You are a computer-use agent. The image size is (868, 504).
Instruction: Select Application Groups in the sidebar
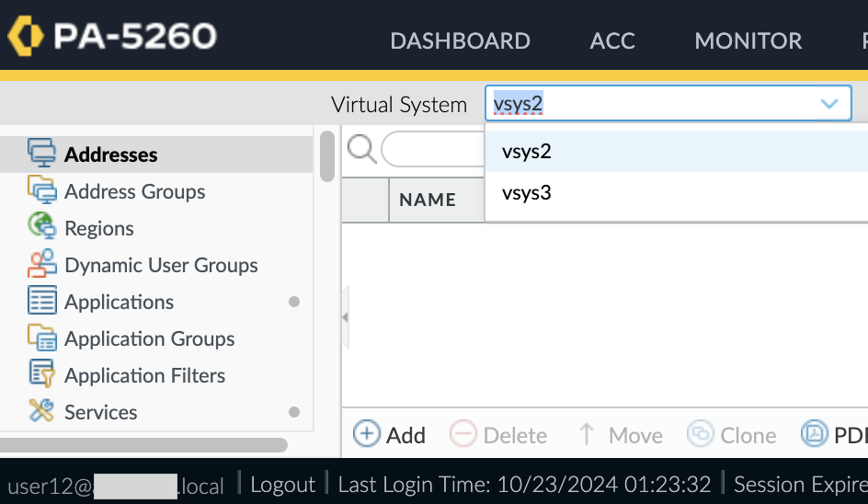click(x=150, y=339)
